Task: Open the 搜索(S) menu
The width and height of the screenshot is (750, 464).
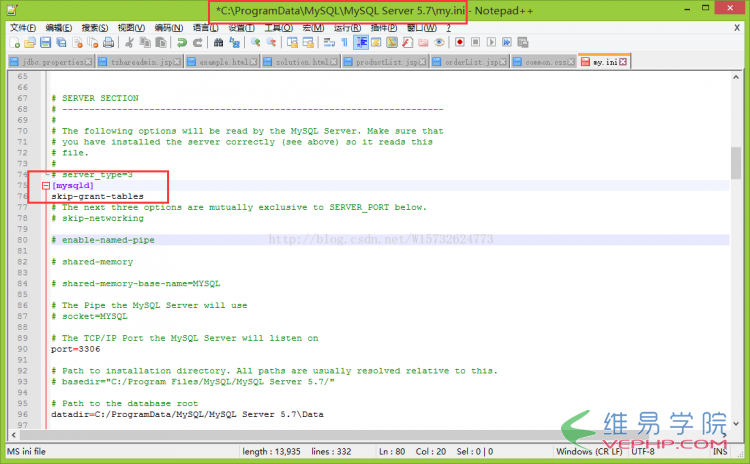Action: [95, 28]
